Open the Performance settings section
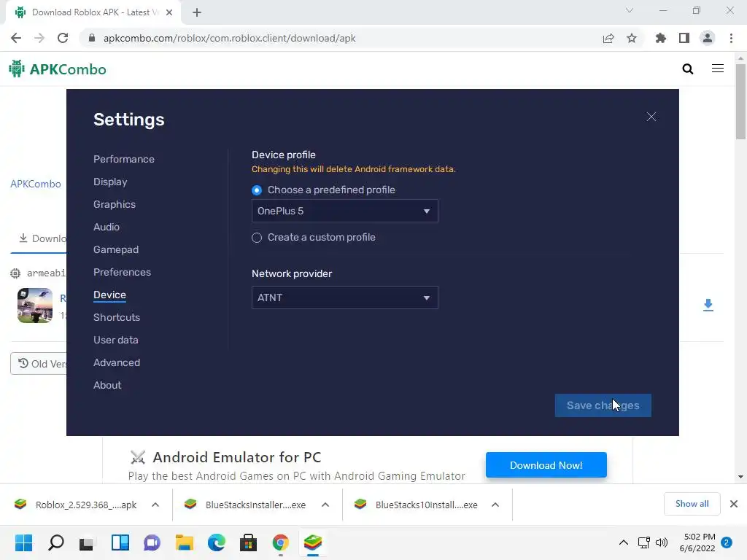The height and width of the screenshot is (560, 747). click(124, 159)
